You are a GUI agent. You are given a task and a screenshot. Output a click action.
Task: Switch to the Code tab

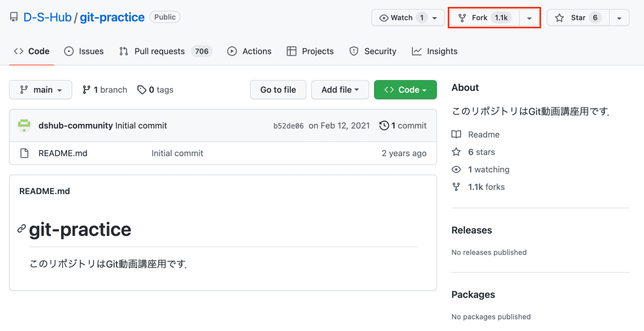tap(32, 51)
